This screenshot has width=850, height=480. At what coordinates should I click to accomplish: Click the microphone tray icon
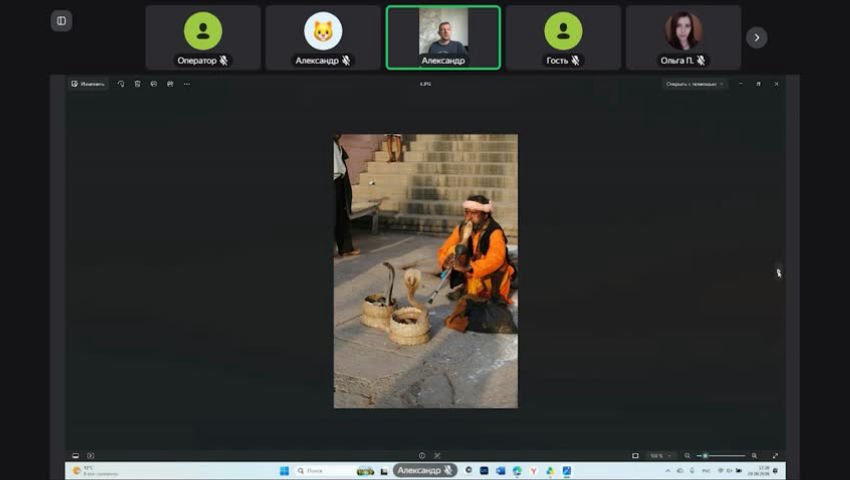692,471
